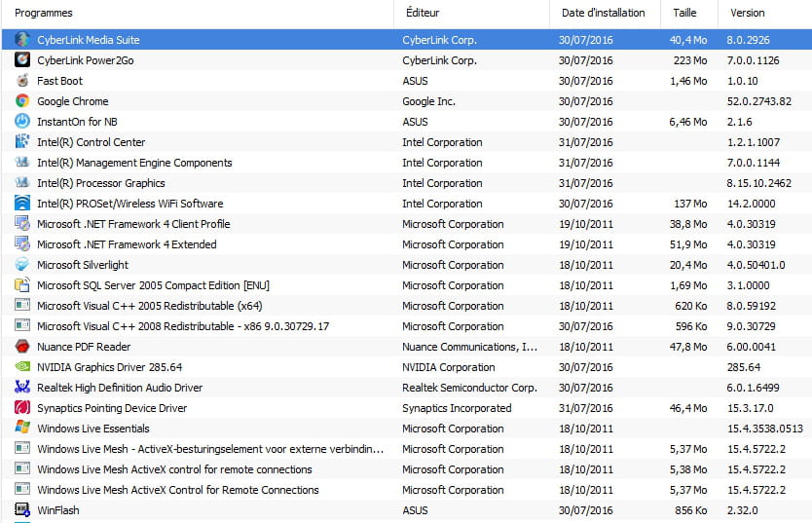Click the Windows Live Essentials flag icon
This screenshot has width=812, height=523.
coord(21,429)
